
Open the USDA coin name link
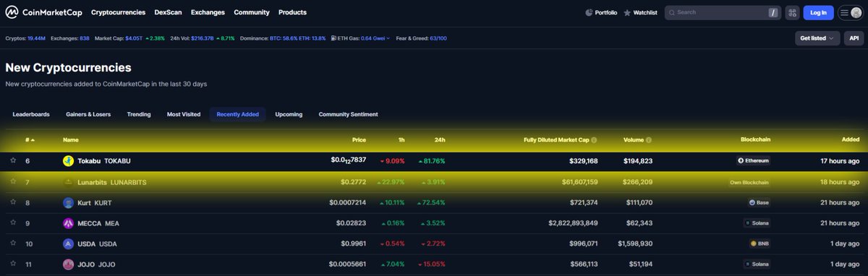click(97, 243)
